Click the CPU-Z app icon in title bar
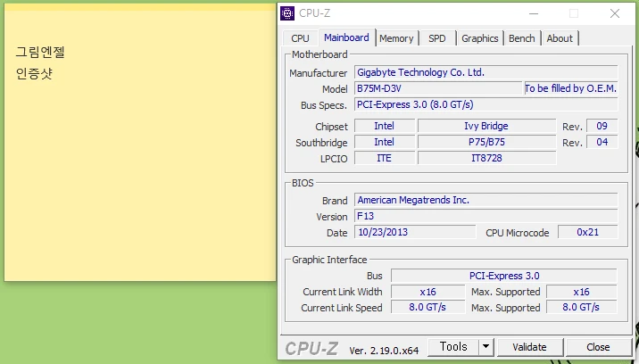The image size is (639, 364). pyautogui.click(x=287, y=13)
